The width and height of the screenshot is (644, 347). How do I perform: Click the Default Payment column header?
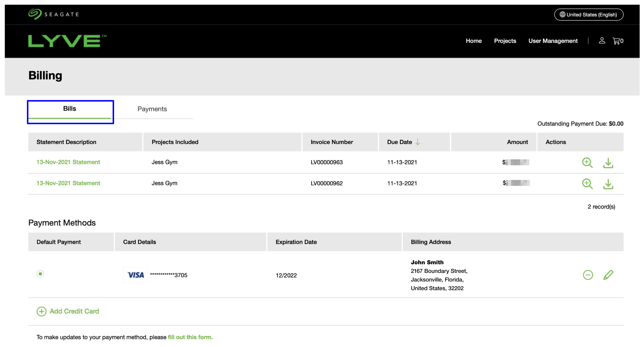(71, 242)
